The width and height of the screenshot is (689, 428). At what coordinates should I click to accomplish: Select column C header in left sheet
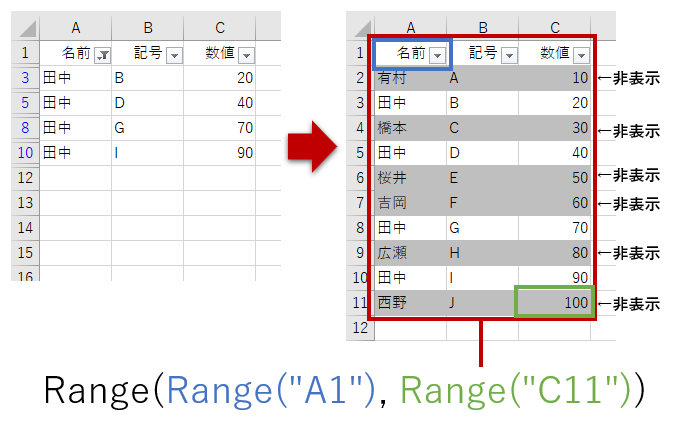[220, 28]
